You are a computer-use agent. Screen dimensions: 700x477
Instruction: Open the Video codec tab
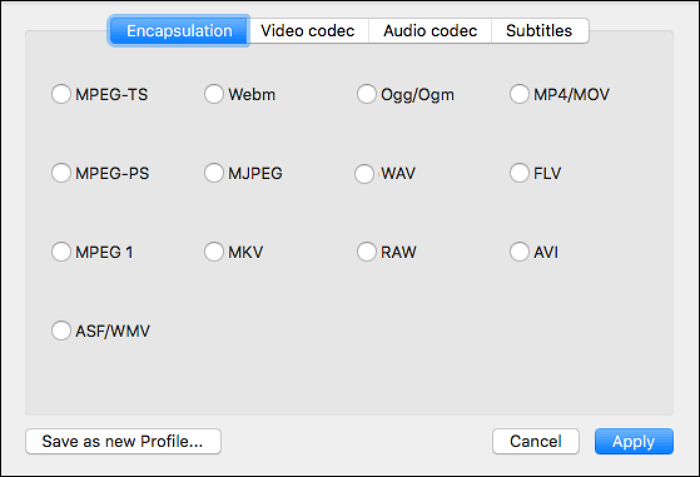click(x=308, y=31)
